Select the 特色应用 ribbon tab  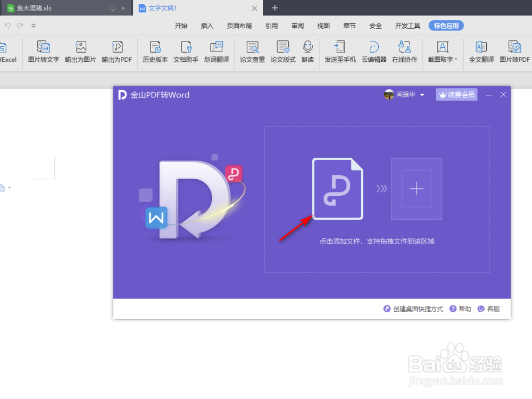point(446,26)
